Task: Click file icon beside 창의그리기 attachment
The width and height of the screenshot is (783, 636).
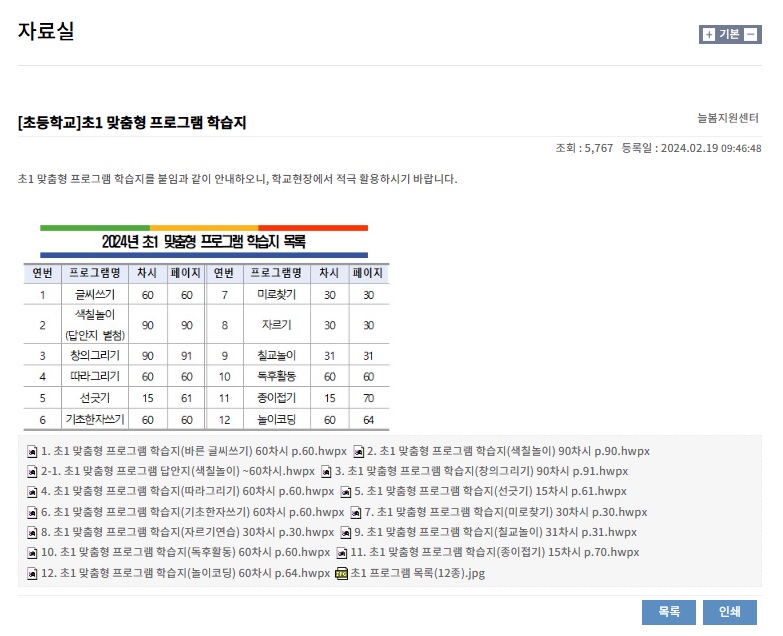Action: coord(326,472)
